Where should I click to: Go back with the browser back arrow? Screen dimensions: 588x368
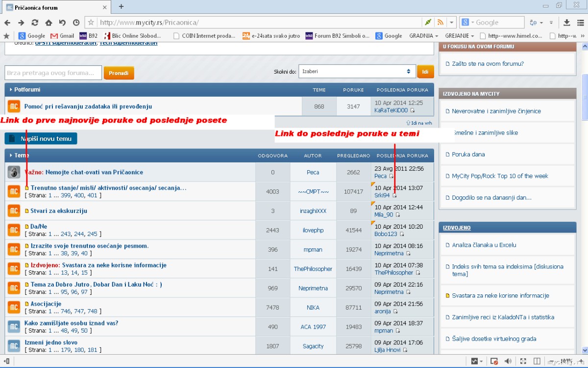click(x=7, y=23)
